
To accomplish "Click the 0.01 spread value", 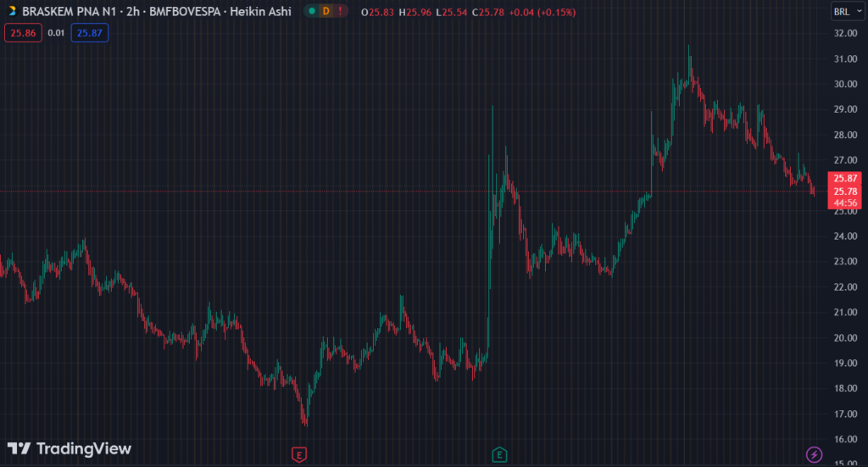I will 56,33.
